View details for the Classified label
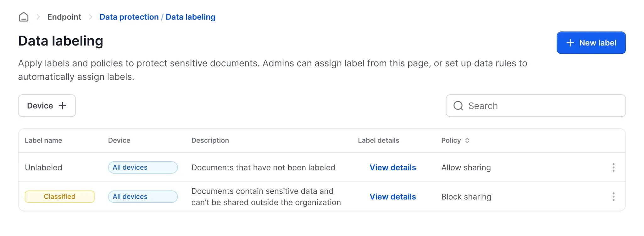Image resolution: width=644 pixels, height=236 pixels. click(x=393, y=197)
